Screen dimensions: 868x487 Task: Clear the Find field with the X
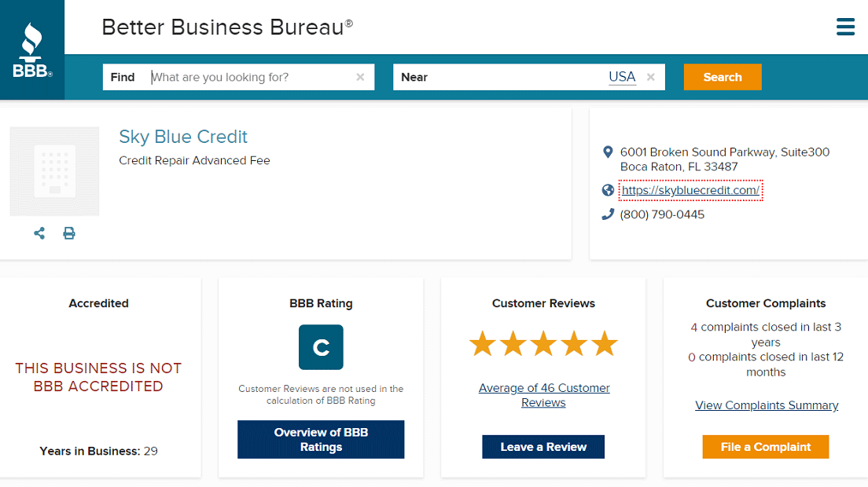click(x=360, y=77)
